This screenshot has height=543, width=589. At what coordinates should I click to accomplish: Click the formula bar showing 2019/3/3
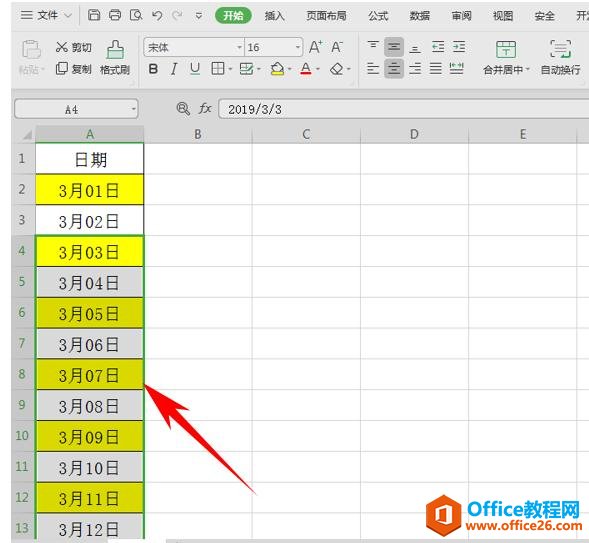click(403, 109)
